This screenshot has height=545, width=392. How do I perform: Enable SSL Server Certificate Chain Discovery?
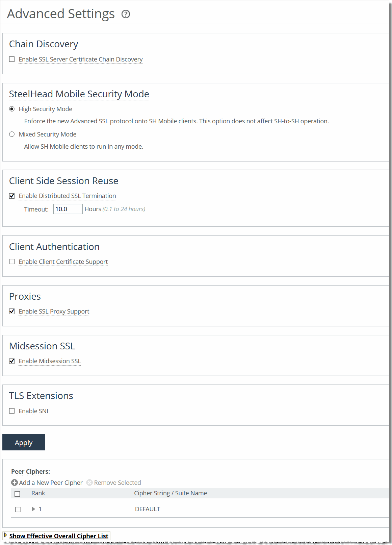(12, 59)
